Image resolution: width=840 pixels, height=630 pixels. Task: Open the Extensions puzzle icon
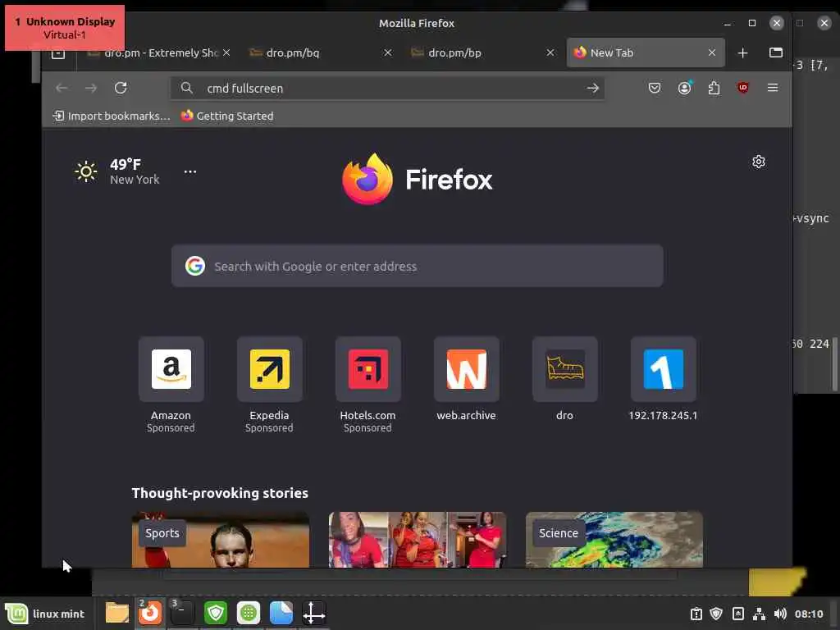click(714, 88)
